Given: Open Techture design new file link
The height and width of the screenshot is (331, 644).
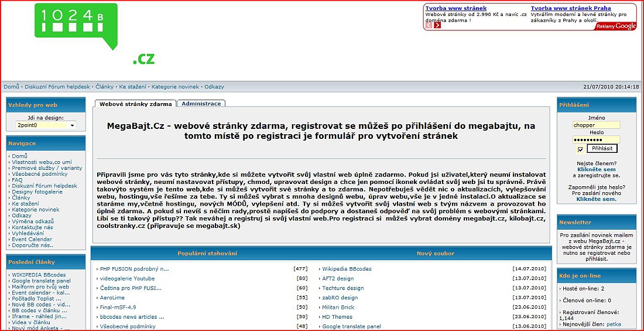Looking at the screenshot, I should 343,288.
